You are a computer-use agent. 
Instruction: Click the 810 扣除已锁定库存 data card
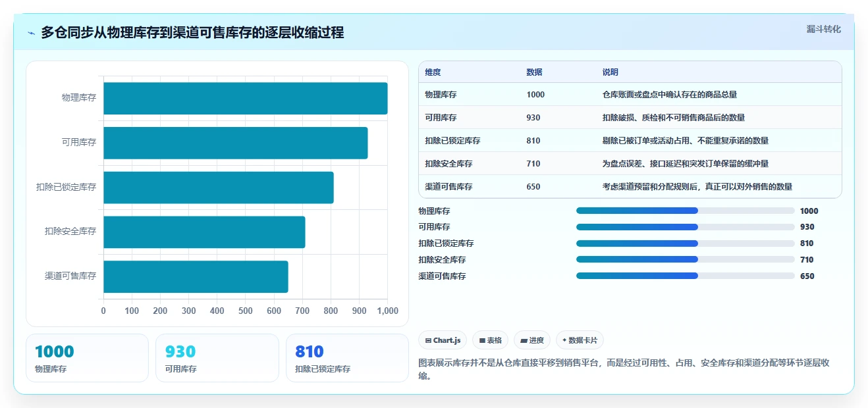tap(347, 358)
